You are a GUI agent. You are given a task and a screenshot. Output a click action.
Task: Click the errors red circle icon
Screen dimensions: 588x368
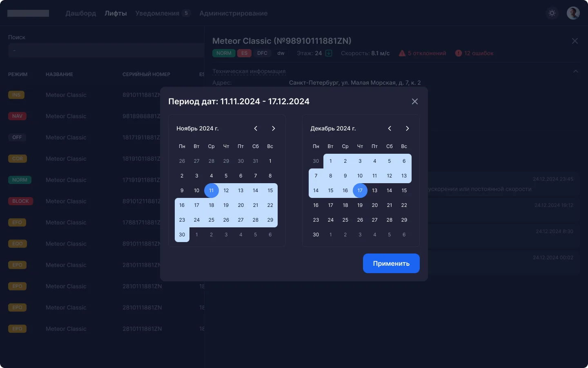(459, 53)
